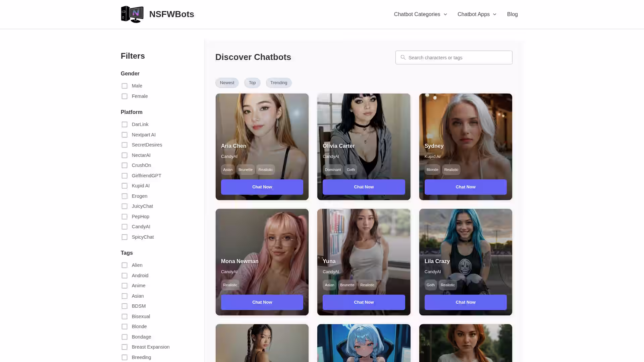644x362 pixels.
Task: Enable the Female gender checkbox
Action: click(x=124, y=97)
